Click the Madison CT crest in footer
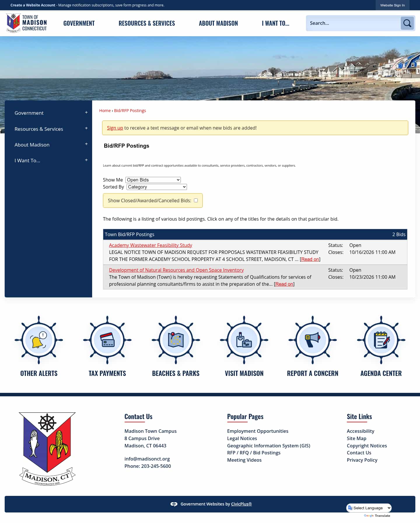 [47, 449]
